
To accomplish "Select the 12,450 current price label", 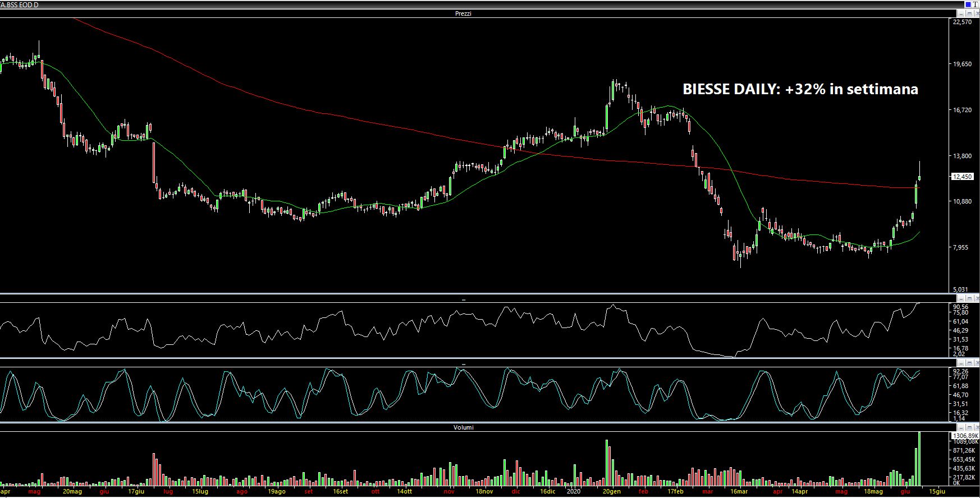I will (x=963, y=177).
